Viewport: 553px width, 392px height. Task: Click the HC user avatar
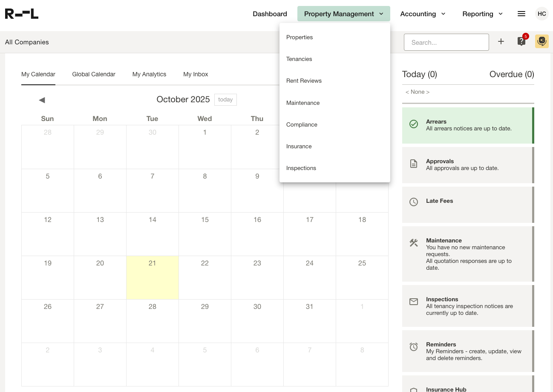point(541,14)
